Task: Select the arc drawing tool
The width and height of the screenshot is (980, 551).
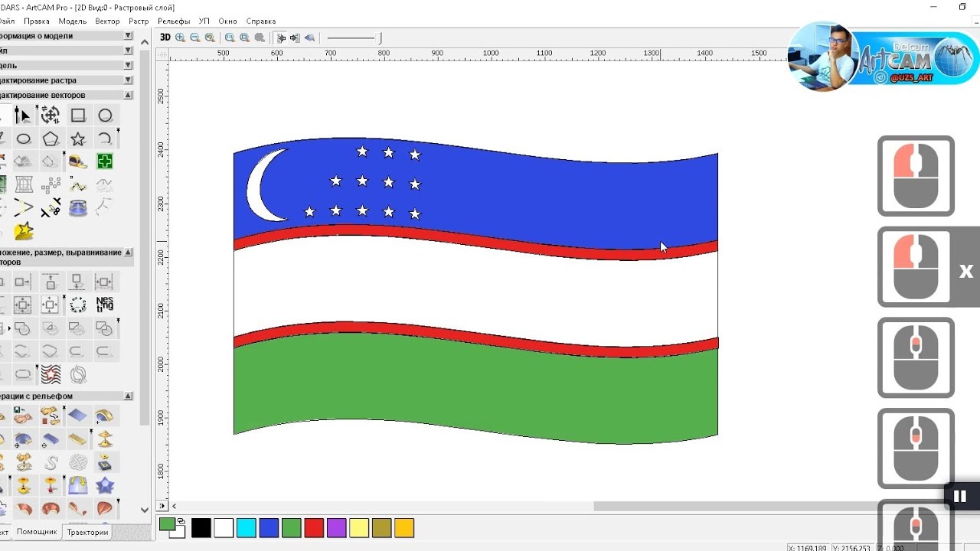Action: (x=105, y=139)
